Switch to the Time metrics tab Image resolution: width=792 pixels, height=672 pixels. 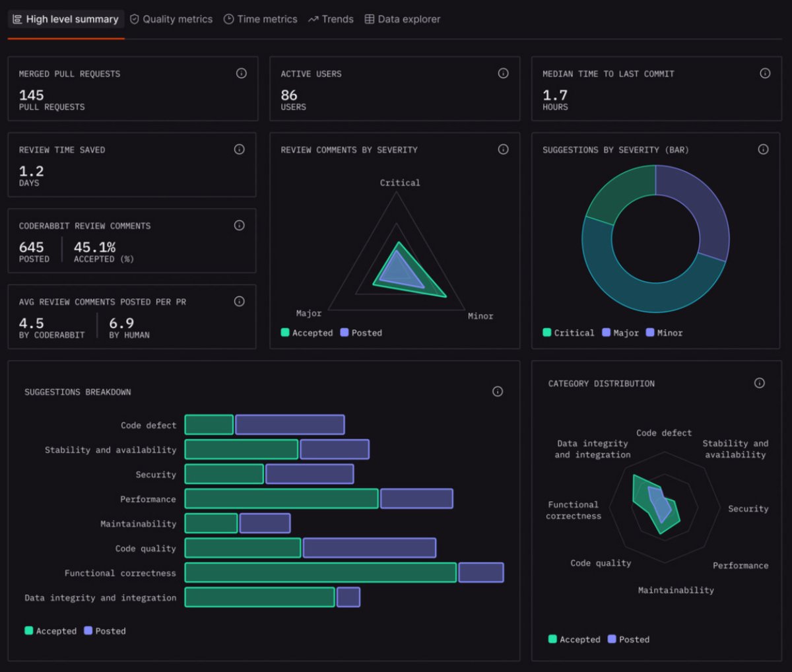tap(260, 19)
